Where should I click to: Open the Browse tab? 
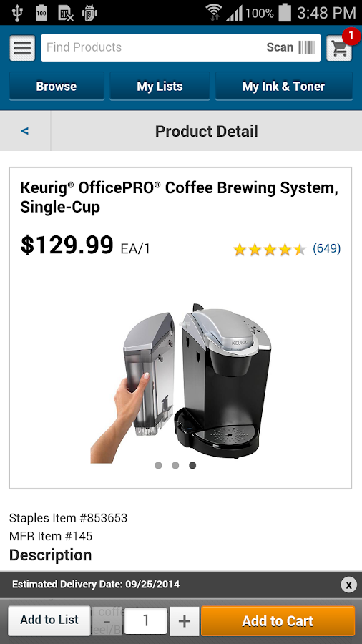[57, 87]
